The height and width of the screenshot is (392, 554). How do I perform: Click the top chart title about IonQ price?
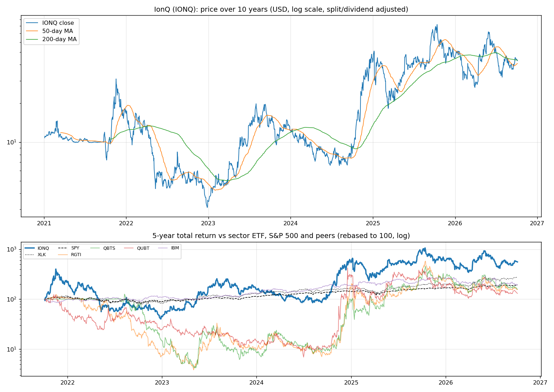coord(281,9)
